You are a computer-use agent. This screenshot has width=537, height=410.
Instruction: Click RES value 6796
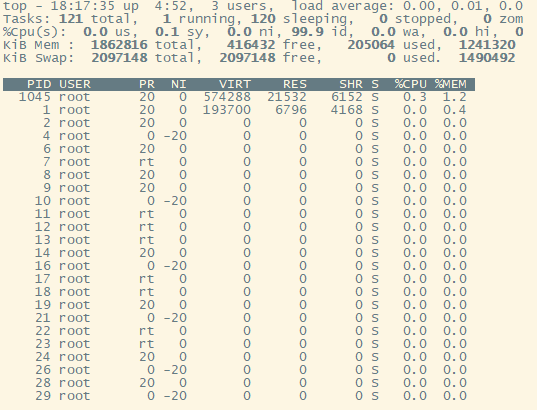click(291, 110)
